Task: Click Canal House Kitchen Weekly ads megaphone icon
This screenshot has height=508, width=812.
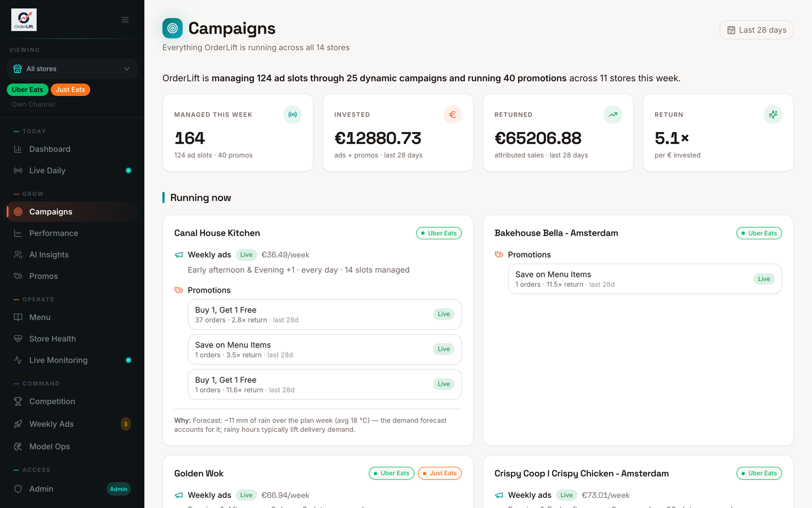Action: 179,255
